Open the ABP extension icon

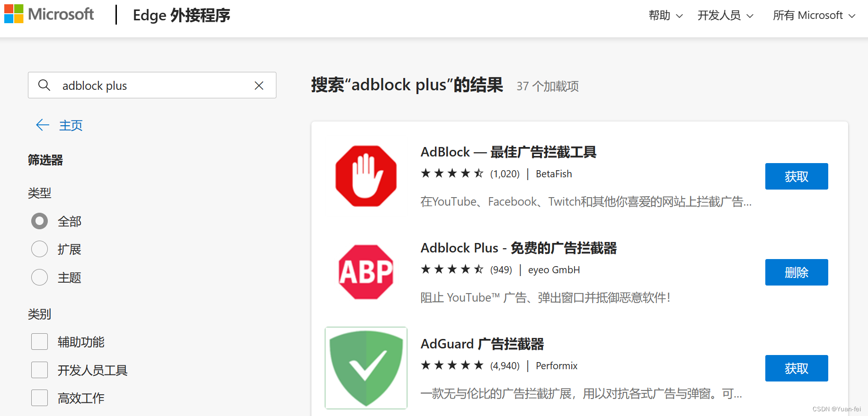point(366,272)
